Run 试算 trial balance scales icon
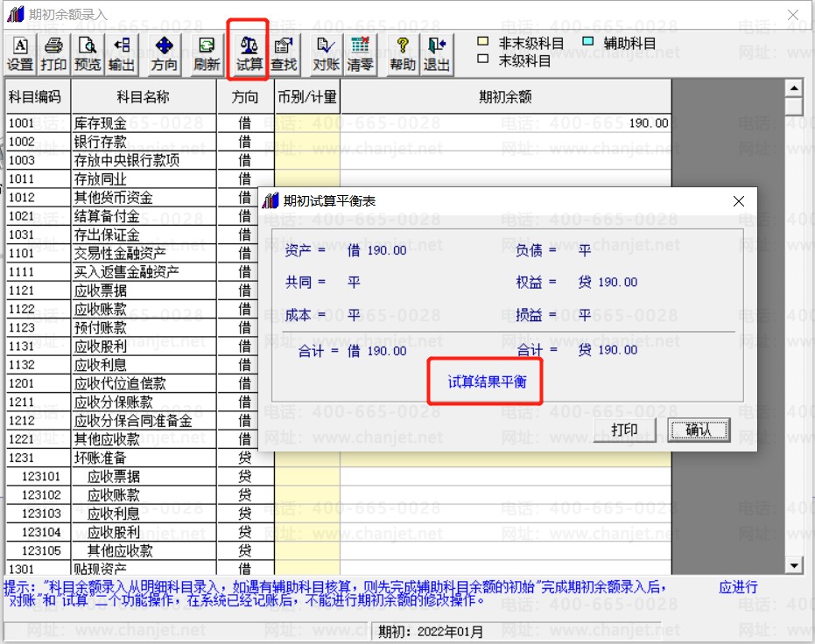This screenshot has width=815, height=644. 249,54
